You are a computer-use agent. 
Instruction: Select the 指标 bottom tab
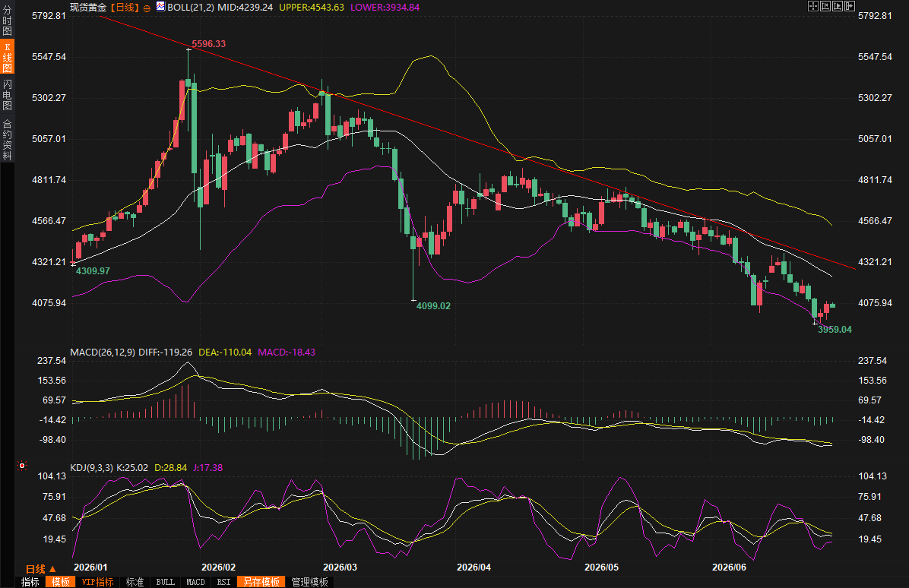click(30, 582)
